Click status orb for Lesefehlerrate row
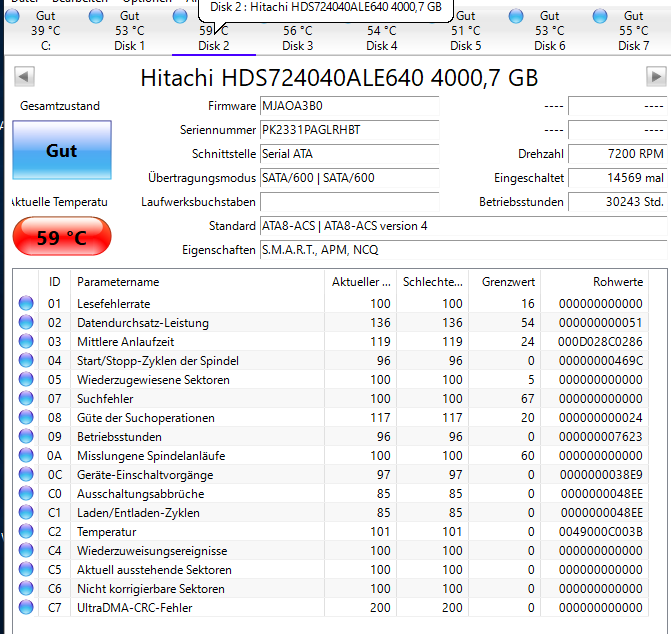Image resolution: width=671 pixels, height=634 pixels. tap(26, 303)
